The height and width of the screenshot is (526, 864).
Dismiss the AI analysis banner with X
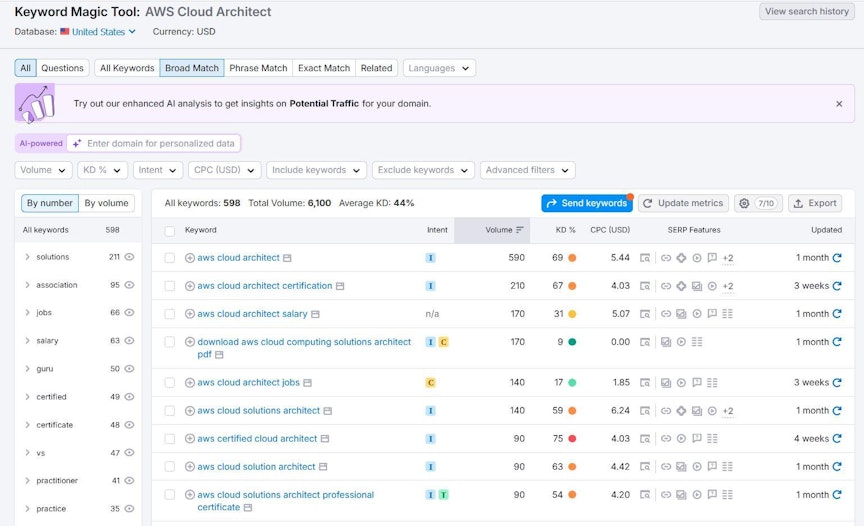pos(839,103)
